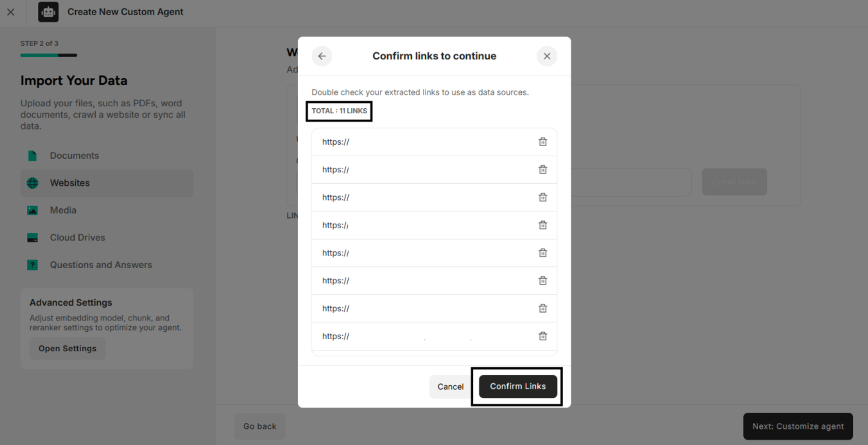Image resolution: width=868 pixels, height=445 pixels.
Task: Click the Crawl links button behind the dialog
Action: [x=734, y=182]
